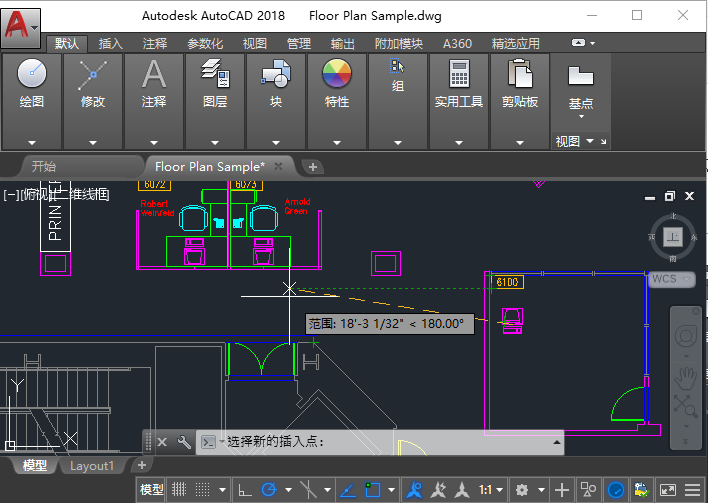Switch to the 默认 ribbon tab
The image size is (708, 503).
click(x=67, y=44)
